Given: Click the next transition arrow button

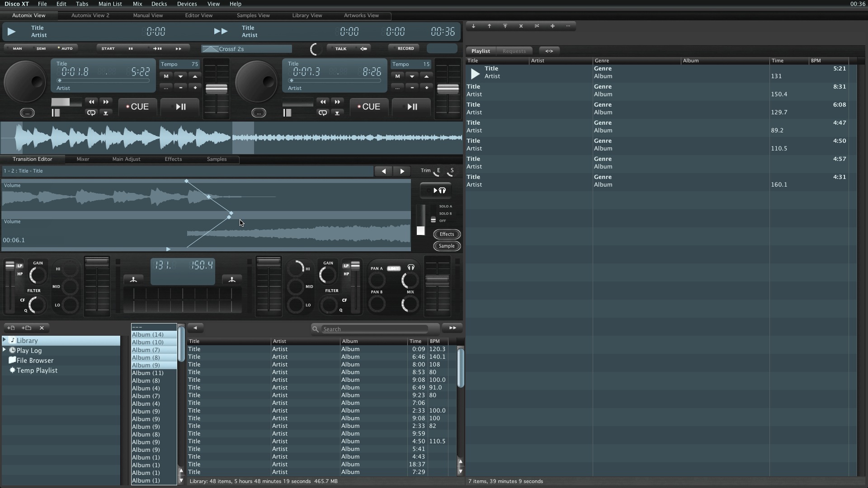Looking at the screenshot, I should 402,171.
